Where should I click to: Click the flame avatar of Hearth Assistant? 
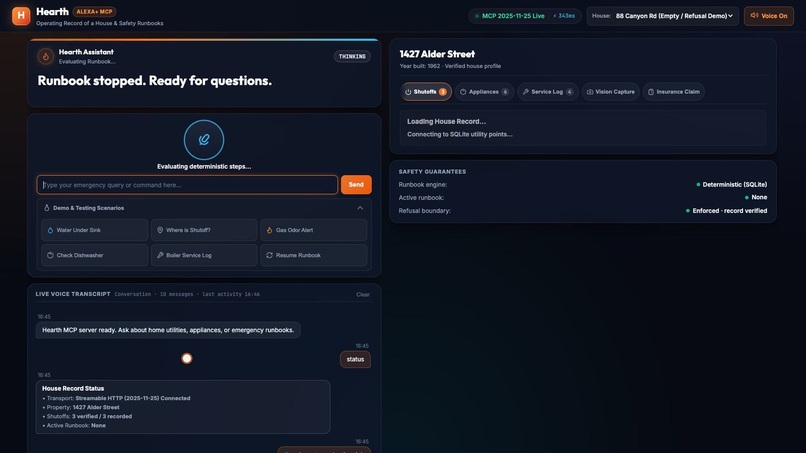click(46, 57)
